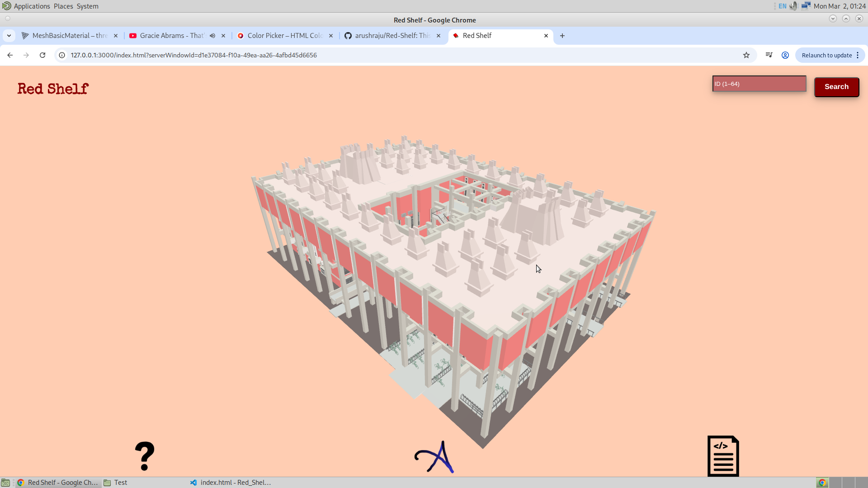Screen dimensions: 868x488
Task: Open Chrome media controls icon
Action: point(769,55)
